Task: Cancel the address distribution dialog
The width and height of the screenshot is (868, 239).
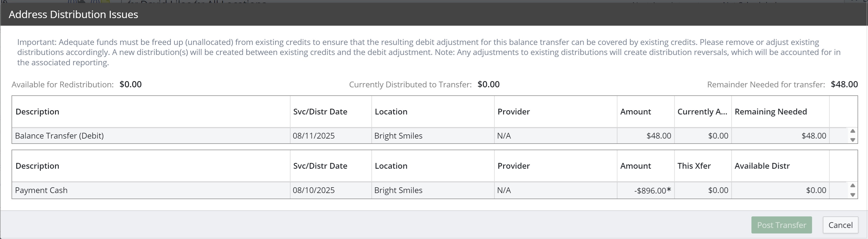Action: pyautogui.click(x=840, y=225)
